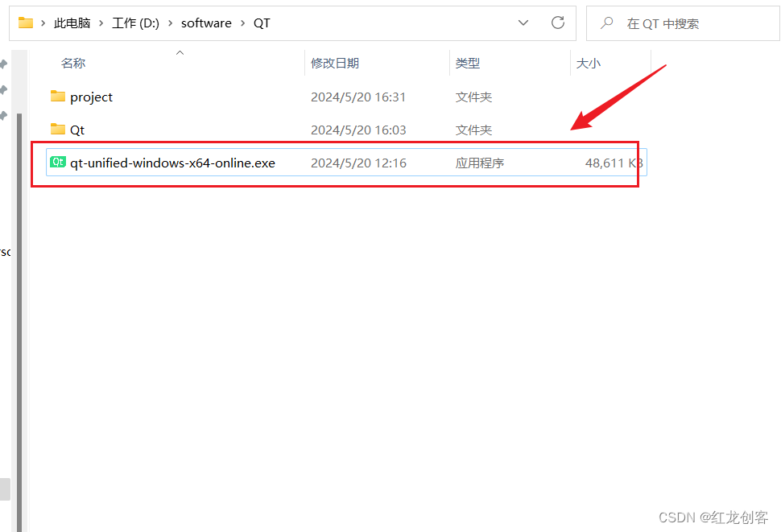
Task: Click the 在 QT 中搜索 search box
Action: tap(683, 23)
